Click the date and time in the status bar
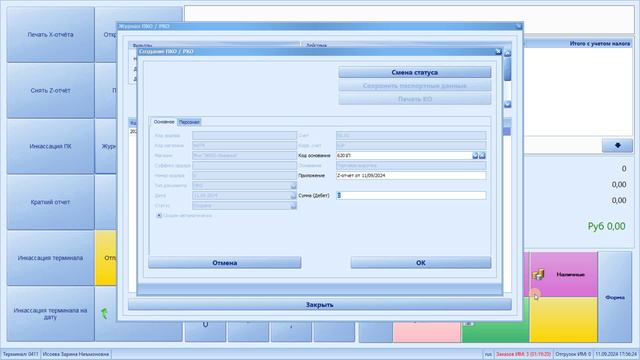This screenshot has height=360, width=640. [616, 354]
